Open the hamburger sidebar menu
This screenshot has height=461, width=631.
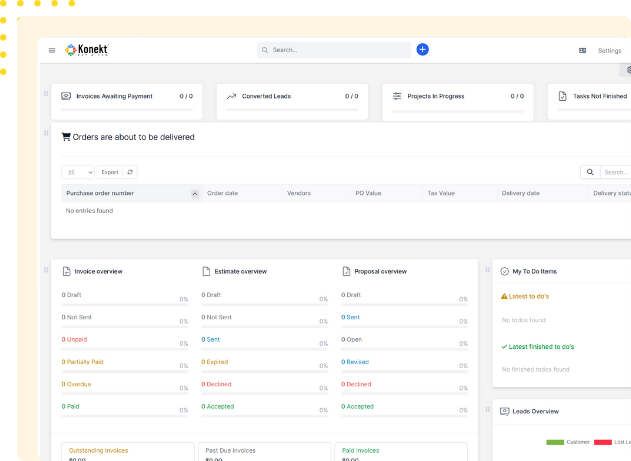52,50
